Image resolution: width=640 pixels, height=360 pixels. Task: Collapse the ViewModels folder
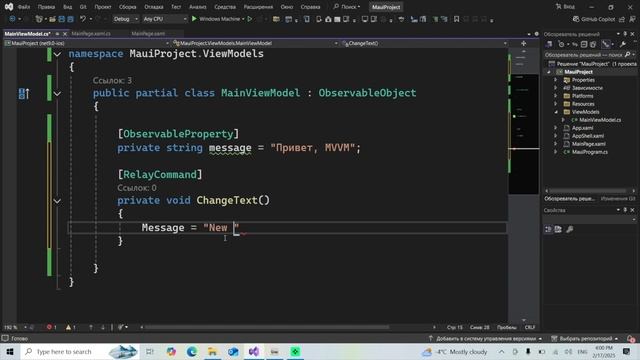tap(556, 112)
